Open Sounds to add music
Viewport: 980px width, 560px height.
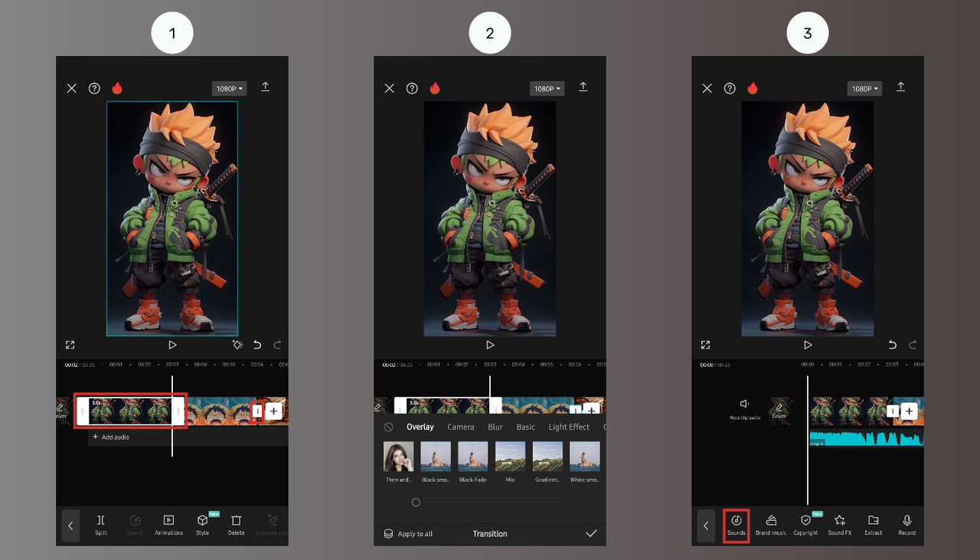(736, 526)
